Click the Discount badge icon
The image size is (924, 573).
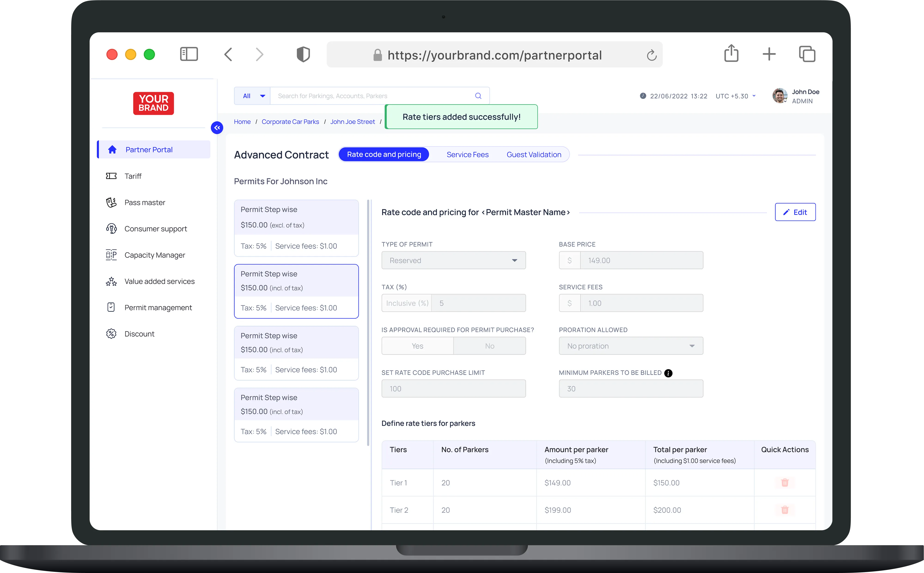[x=111, y=333]
